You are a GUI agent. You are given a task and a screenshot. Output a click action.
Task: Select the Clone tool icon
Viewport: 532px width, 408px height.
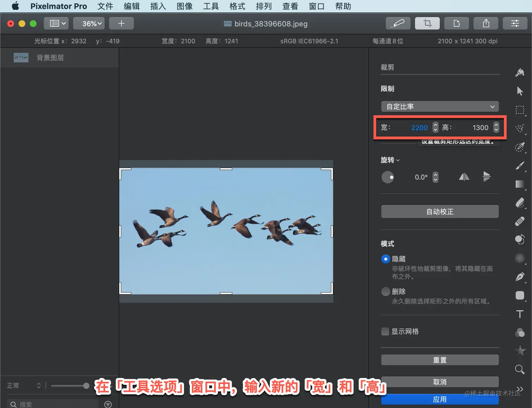click(x=520, y=240)
